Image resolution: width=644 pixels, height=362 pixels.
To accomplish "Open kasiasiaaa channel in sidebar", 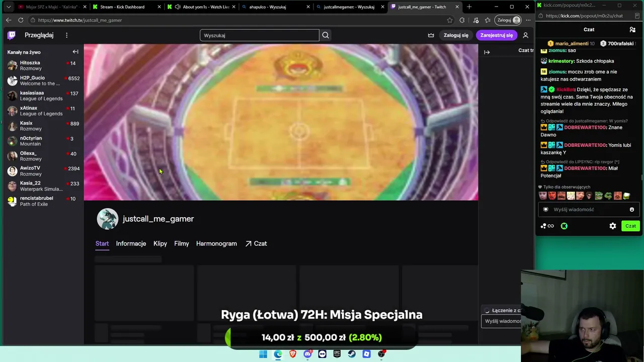I will (x=42, y=96).
